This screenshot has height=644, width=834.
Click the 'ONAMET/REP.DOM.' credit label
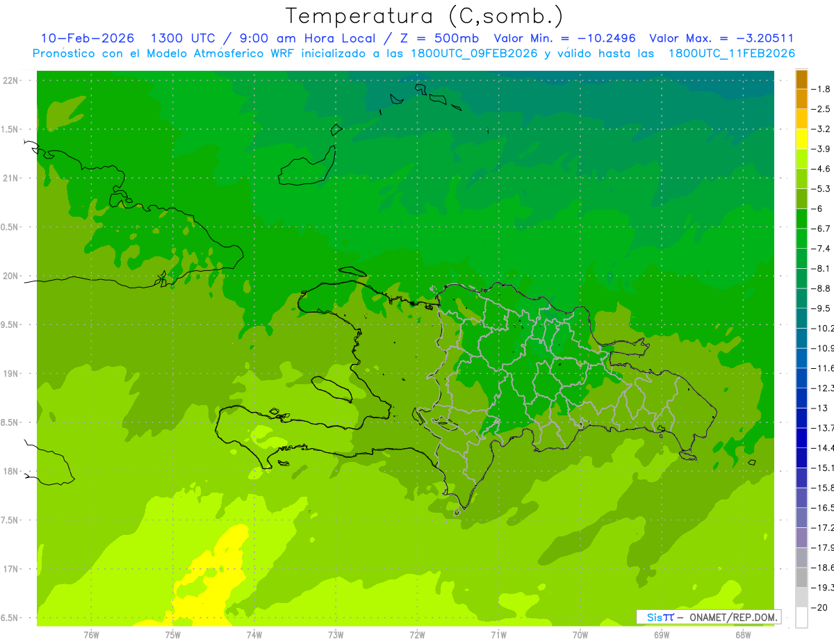(x=733, y=617)
